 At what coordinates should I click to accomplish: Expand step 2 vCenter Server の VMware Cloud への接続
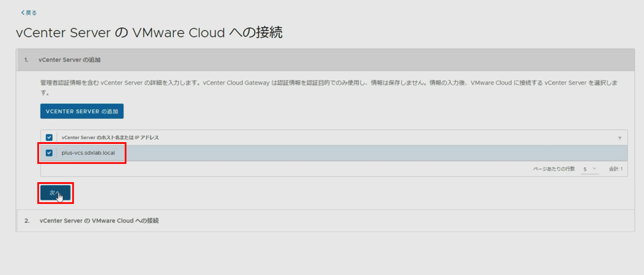point(325,220)
